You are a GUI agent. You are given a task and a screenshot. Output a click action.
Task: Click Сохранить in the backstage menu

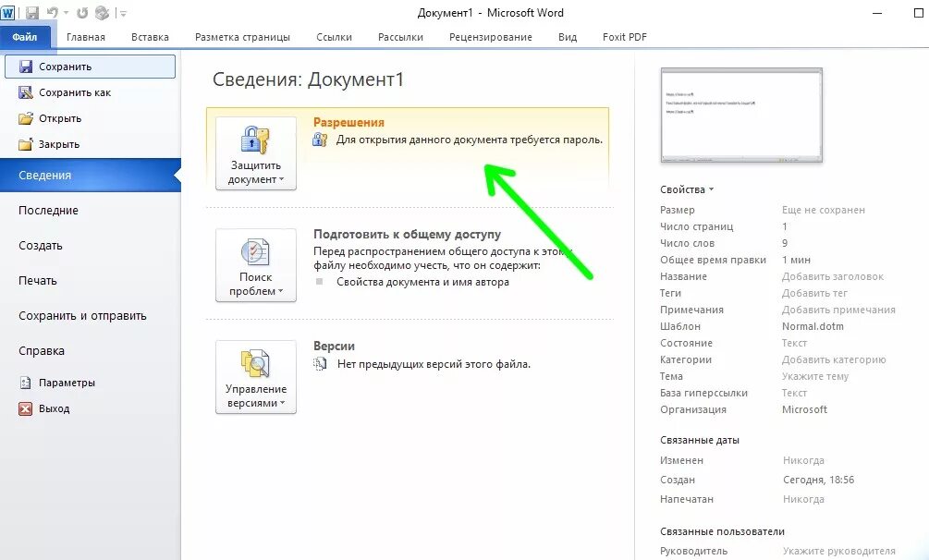pos(90,67)
